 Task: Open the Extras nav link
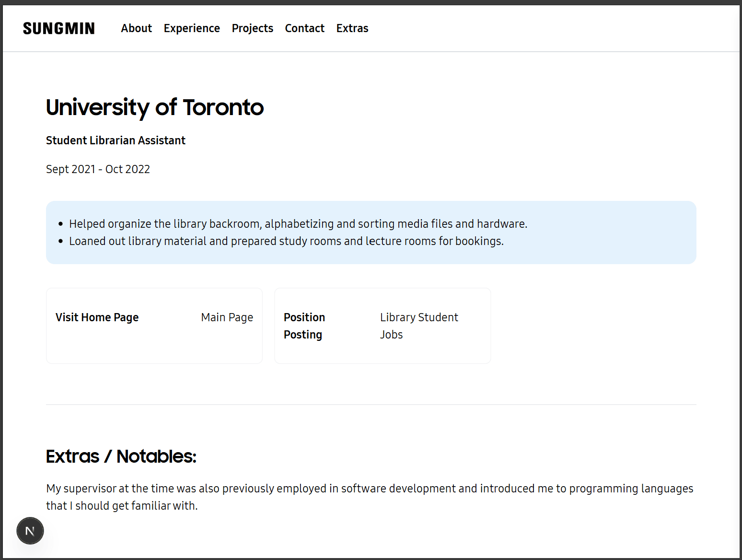tap(352, 28)
